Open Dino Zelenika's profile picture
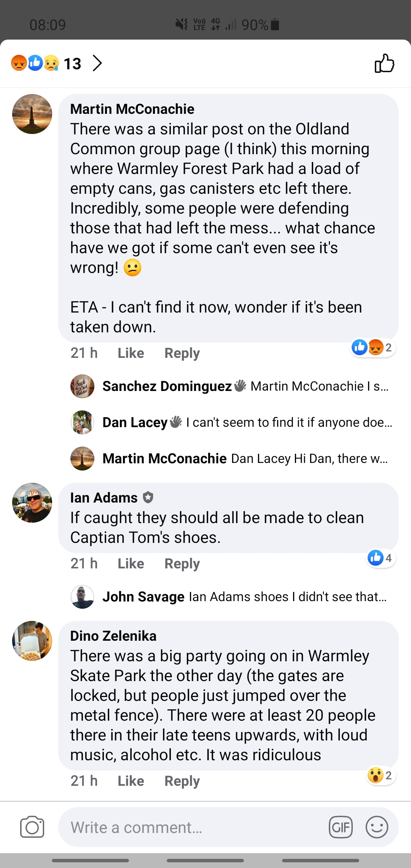 (x=32, y=641)
